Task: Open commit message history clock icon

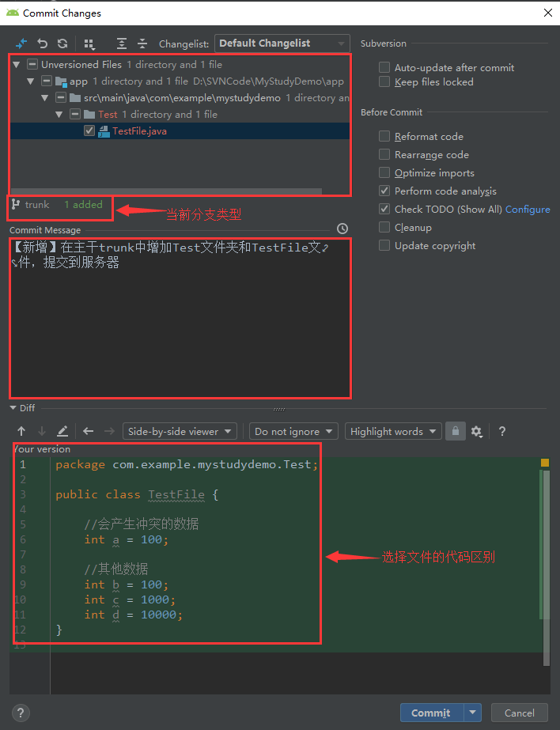Action: click(342, 229)
